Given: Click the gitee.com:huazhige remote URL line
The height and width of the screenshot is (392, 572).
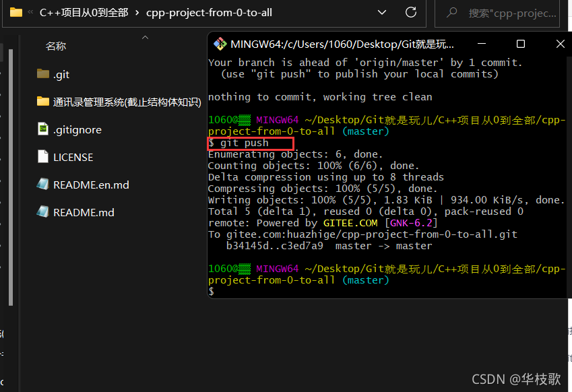Looking at the screenshot, I should pyautogui.click(x=362, y=234).
